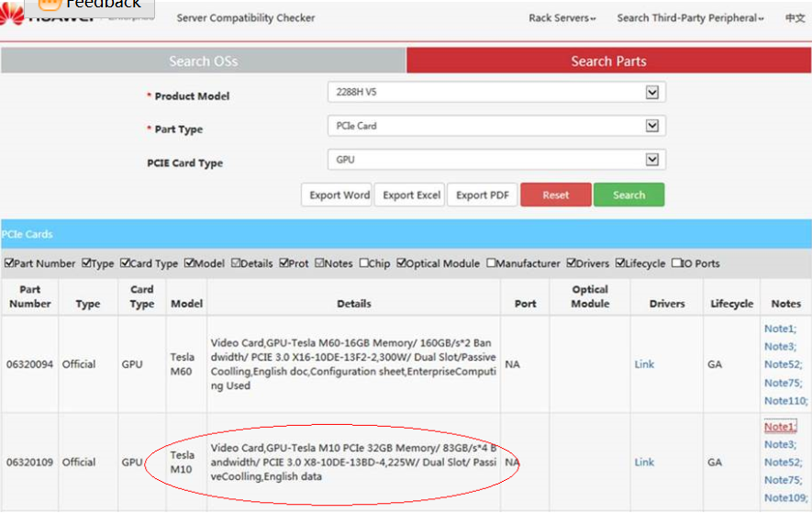
Task: Click the red Reset button
Action: [555, 195]
